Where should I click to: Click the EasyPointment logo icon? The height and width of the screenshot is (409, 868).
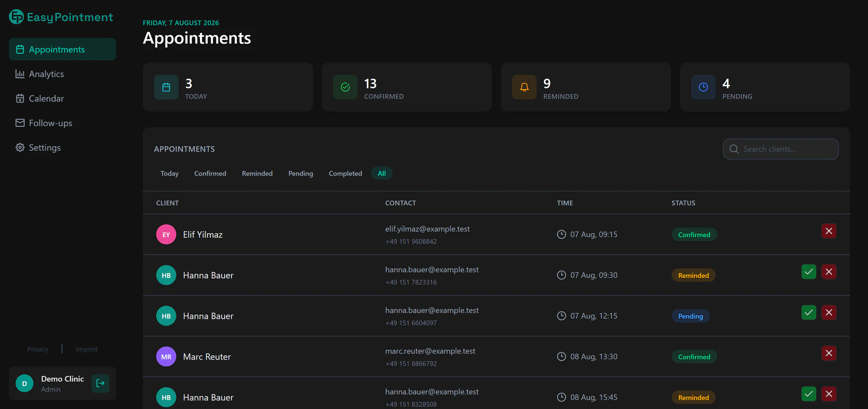[16, 17]
